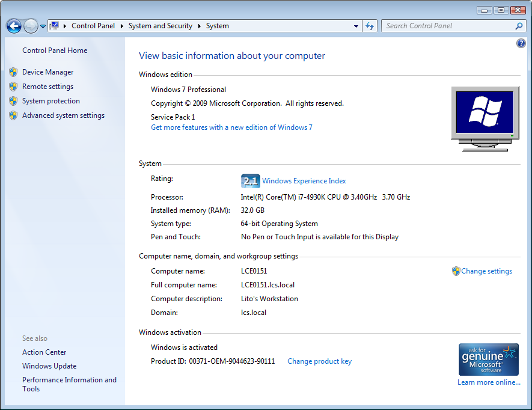Maximize the System window
The width and height of the screenshot is (532, 410).
click(501, 10)
